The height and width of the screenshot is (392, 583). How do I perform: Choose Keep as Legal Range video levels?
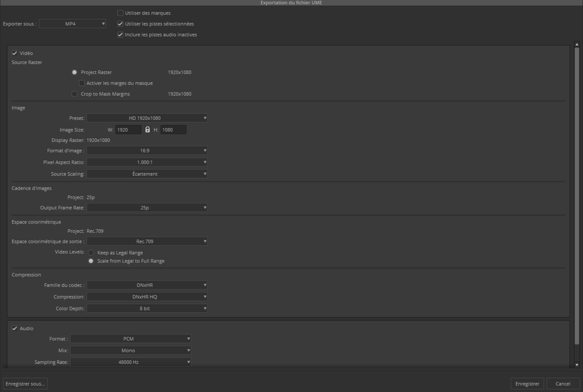click(91, 253)
